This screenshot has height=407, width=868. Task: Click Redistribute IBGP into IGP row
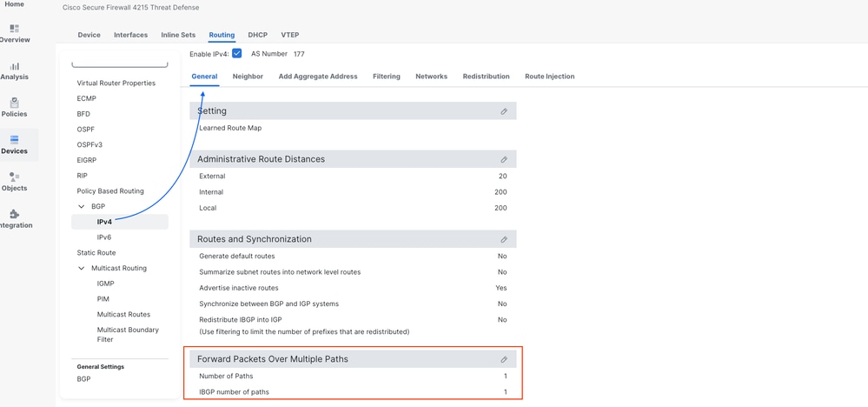tap(353, 320)
